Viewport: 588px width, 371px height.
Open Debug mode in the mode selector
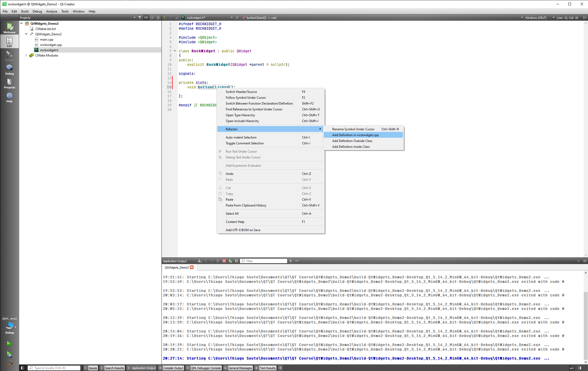9,69
